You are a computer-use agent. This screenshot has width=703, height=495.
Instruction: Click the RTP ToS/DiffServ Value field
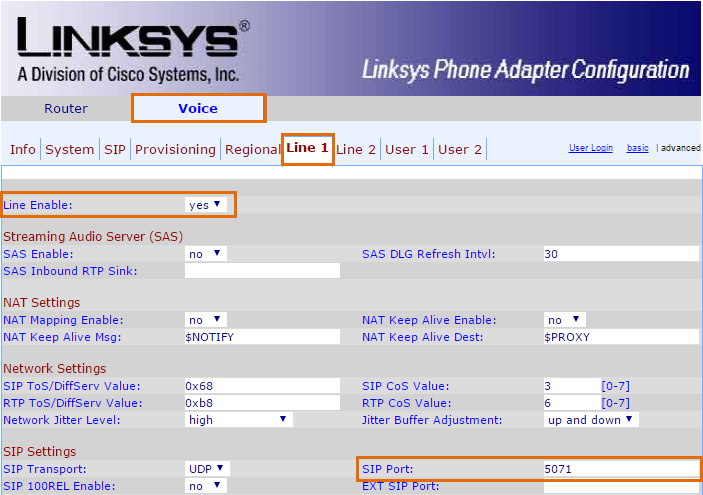[x=262, y=403]
